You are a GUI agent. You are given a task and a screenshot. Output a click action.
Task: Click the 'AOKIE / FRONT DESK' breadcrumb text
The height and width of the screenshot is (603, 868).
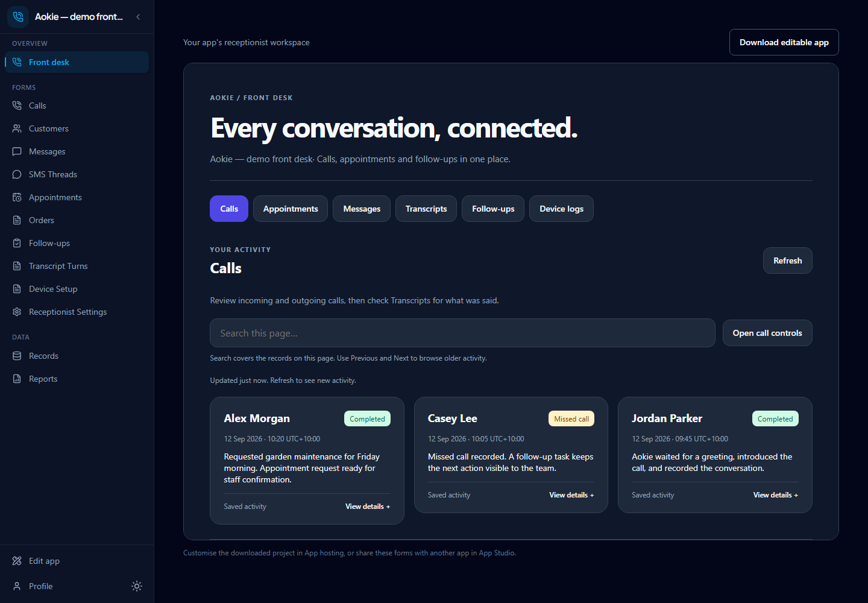click(x=251, y=98)
